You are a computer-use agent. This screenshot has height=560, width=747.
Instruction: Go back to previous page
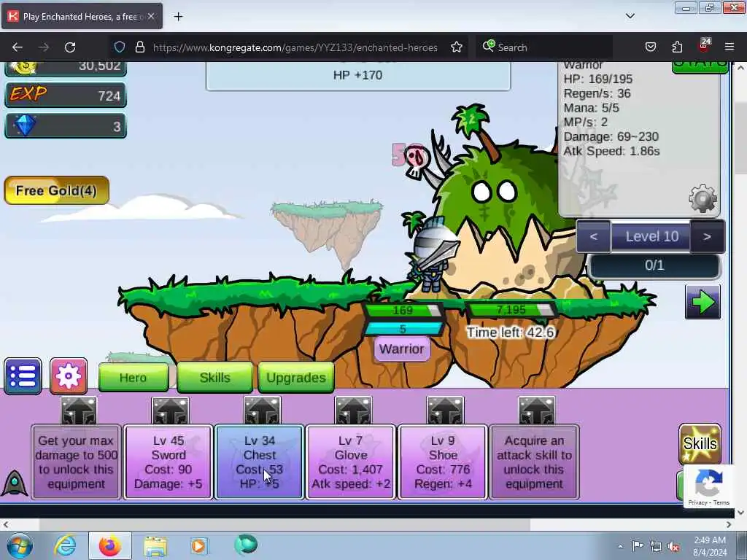click(x=18, y=47)
